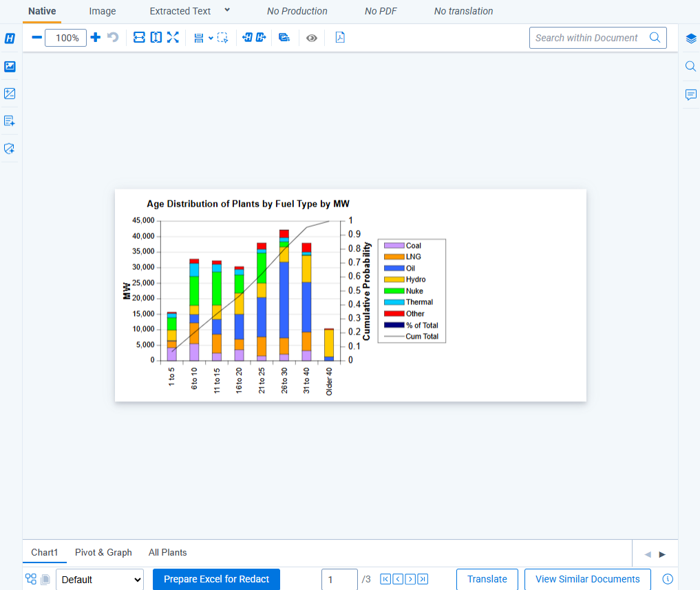Go to previous highlight hit
Screen dimensions: 700x590
(247, 38)
